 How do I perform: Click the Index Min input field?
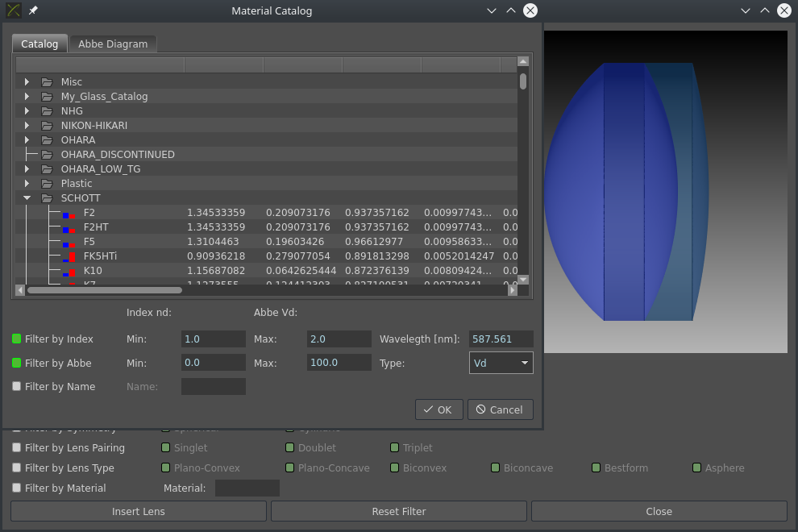pyautogui.click(x=214, y=339)
